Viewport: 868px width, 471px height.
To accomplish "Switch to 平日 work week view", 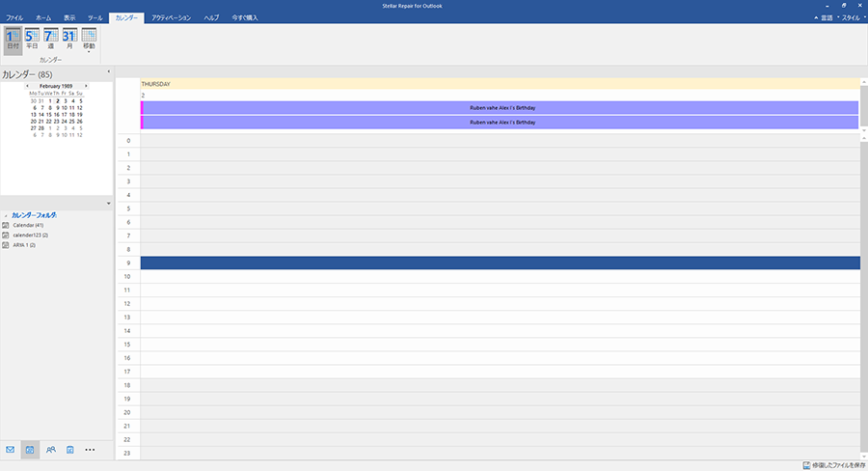I will coord(32,39).
